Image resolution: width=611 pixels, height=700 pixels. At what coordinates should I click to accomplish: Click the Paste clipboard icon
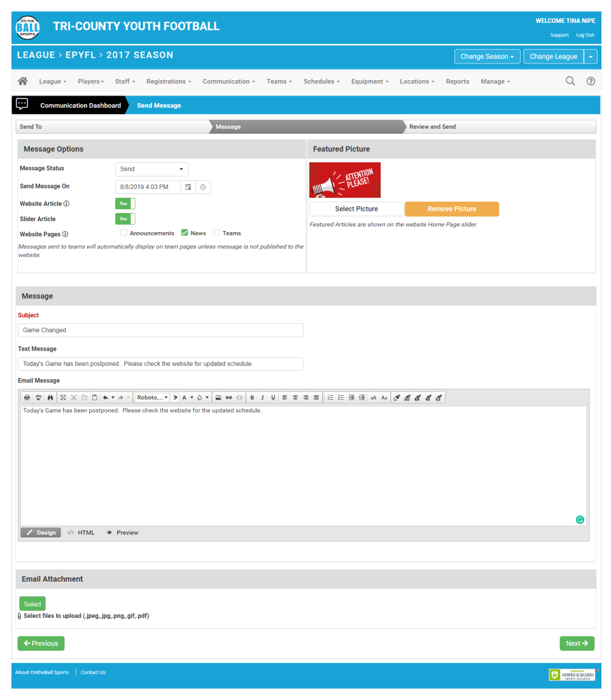pos(95,397)
